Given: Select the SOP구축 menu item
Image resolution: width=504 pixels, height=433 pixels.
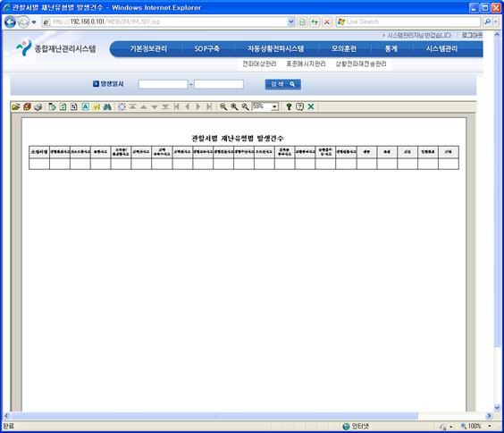Looking at the screenshot, I should pyautogui.click(x=206, y=48).
